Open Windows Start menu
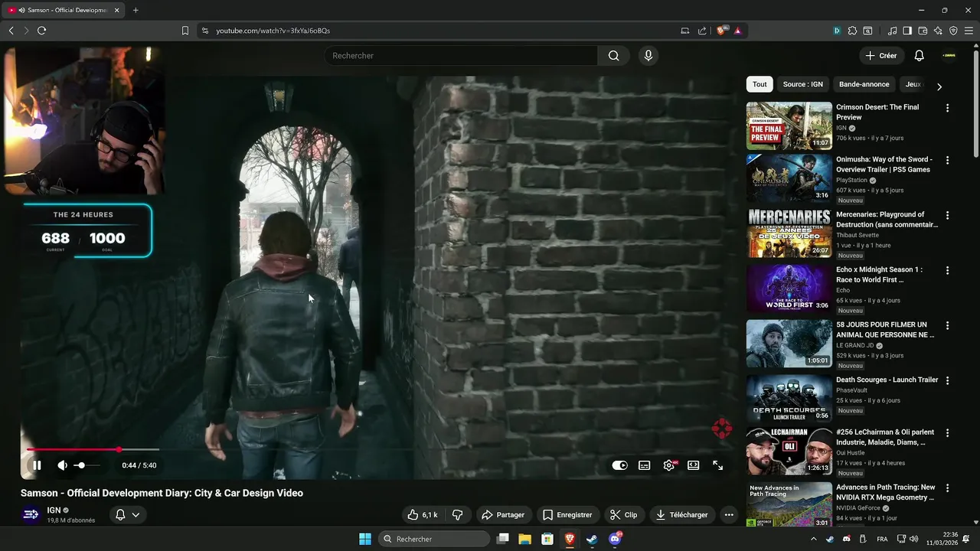This screenshot has width=980, height=551. click(x=365, y=539)
